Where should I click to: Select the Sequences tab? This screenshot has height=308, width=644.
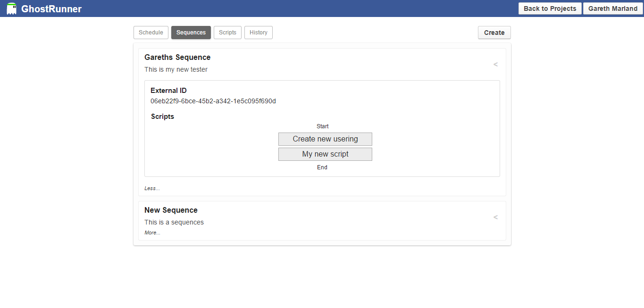pos(191,33)
